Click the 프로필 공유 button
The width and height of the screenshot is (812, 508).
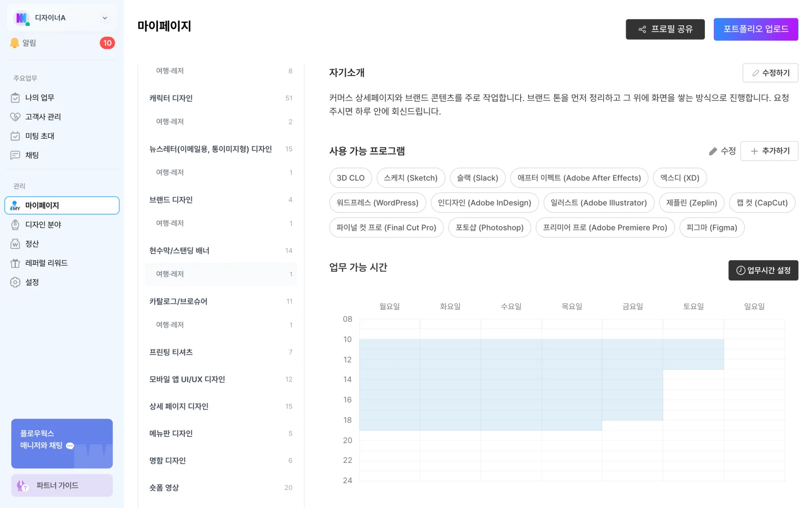pos(665,29)
